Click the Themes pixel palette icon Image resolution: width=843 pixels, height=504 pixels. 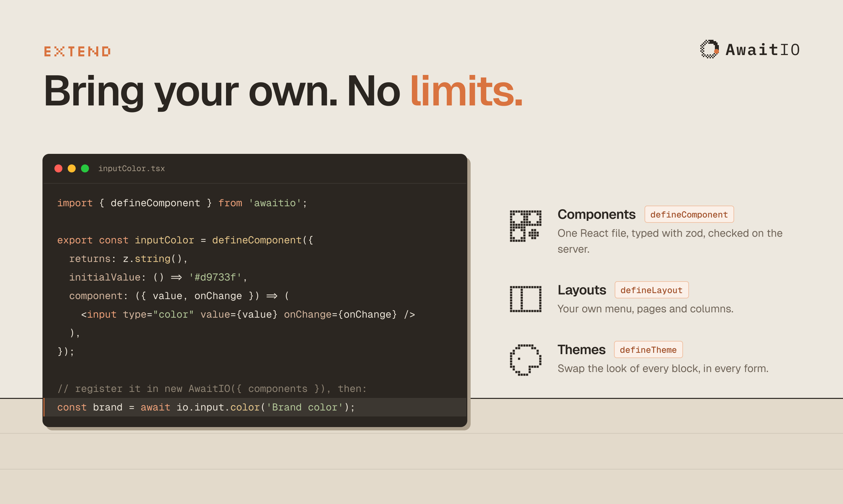point(525,360)
